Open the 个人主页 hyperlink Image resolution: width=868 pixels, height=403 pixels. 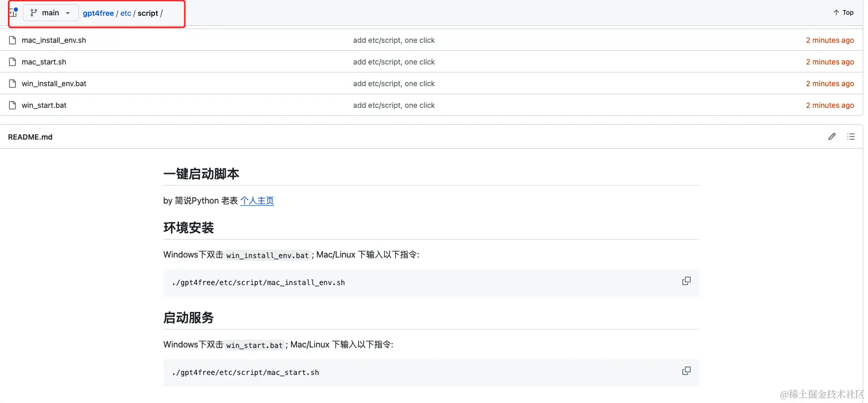click(x=257, y=200)
